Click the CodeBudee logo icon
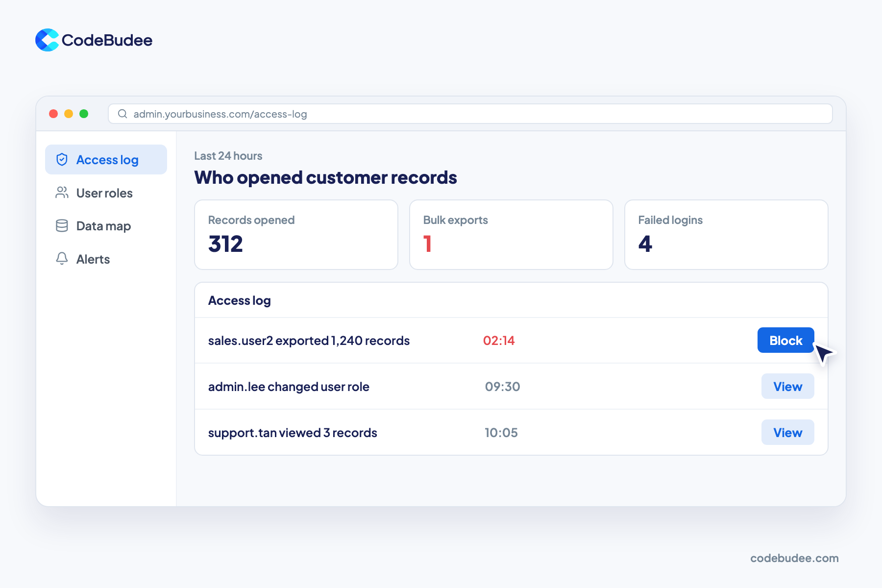 (47, 40)
